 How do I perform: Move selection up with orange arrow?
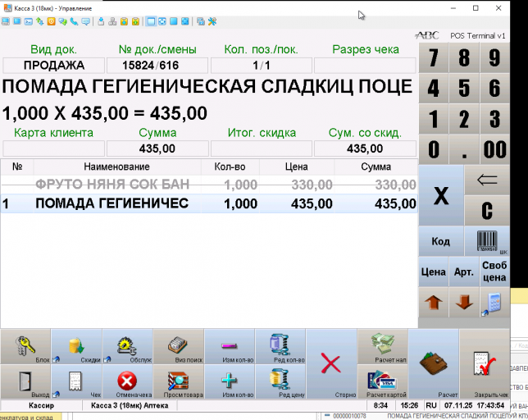434,302
